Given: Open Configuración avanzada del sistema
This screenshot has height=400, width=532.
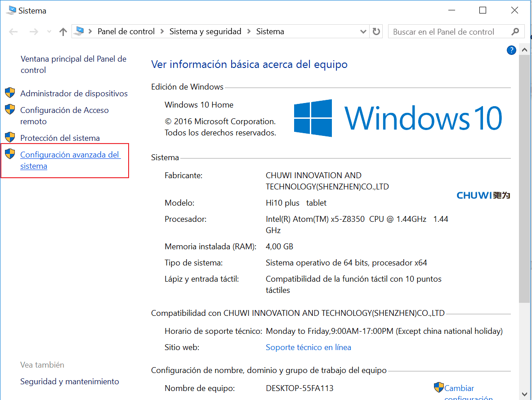Looking at the screenshot, I should [x=70, y=160].
